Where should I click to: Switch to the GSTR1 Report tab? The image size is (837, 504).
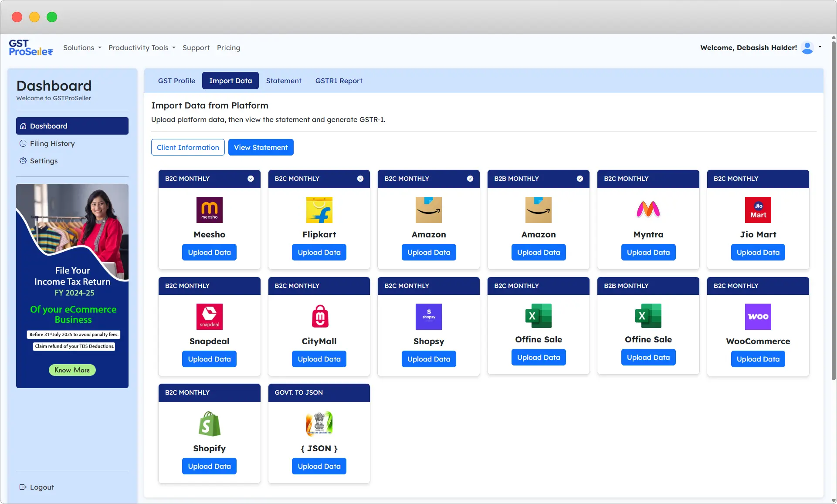coord(339,81)
